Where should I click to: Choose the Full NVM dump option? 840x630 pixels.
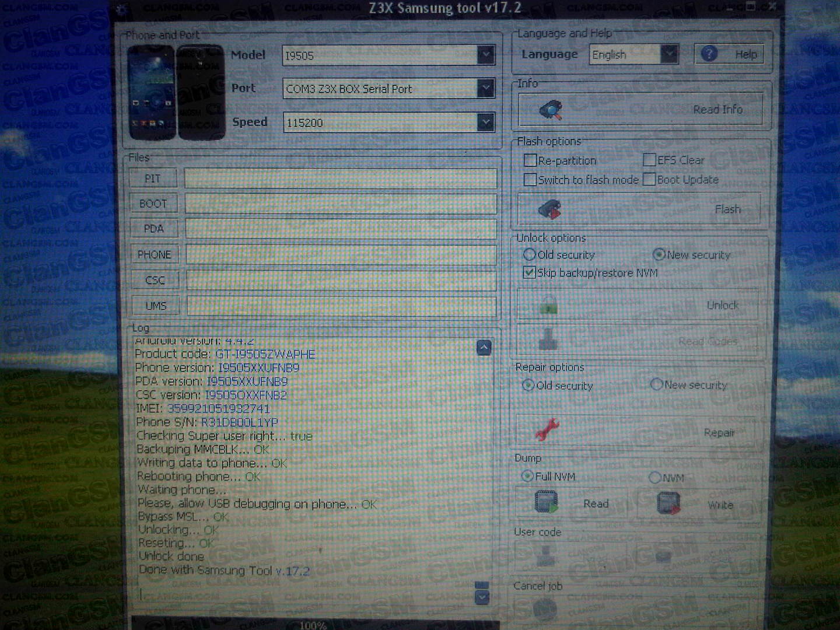point(527,476)
